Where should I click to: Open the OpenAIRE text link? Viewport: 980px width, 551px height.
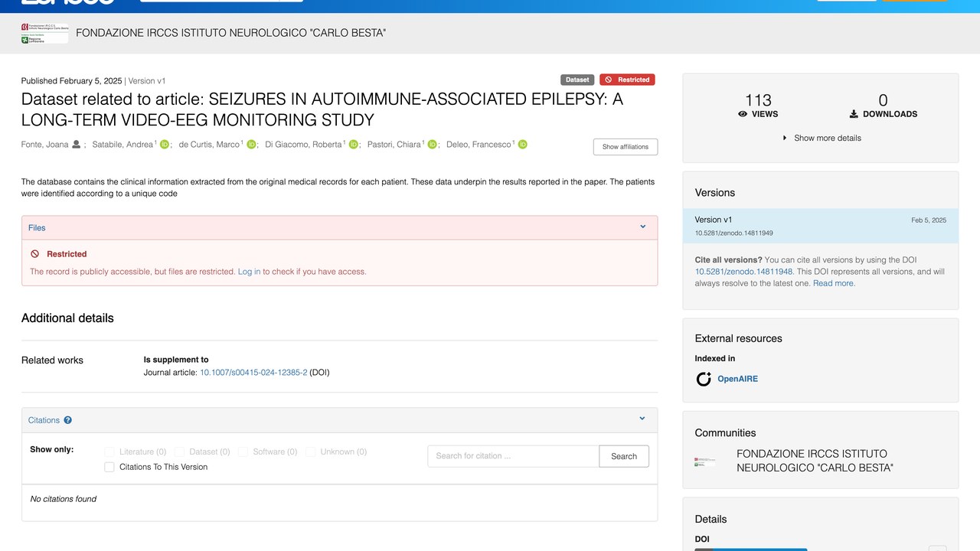coord(737,379)
